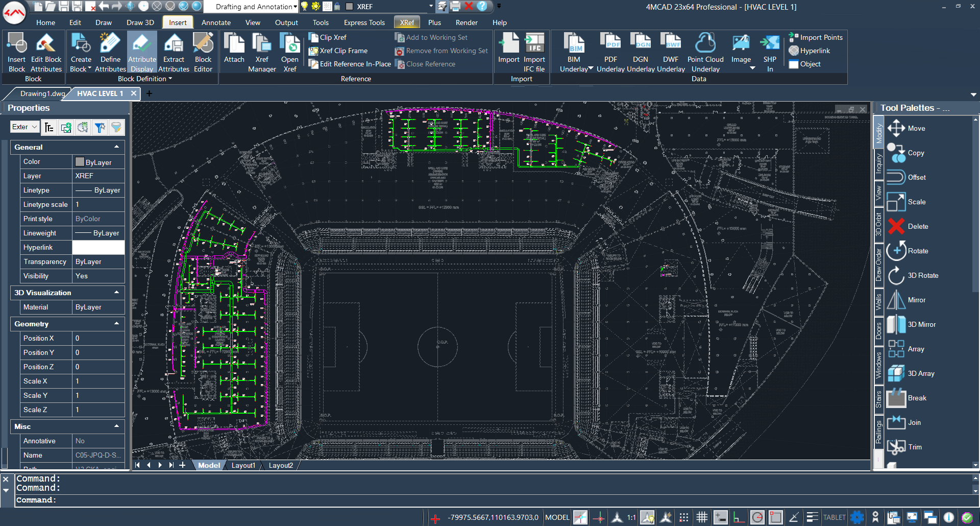Open the Annotate ribbon tab
This screenshot has height=526, width=980.
[216, 22]
